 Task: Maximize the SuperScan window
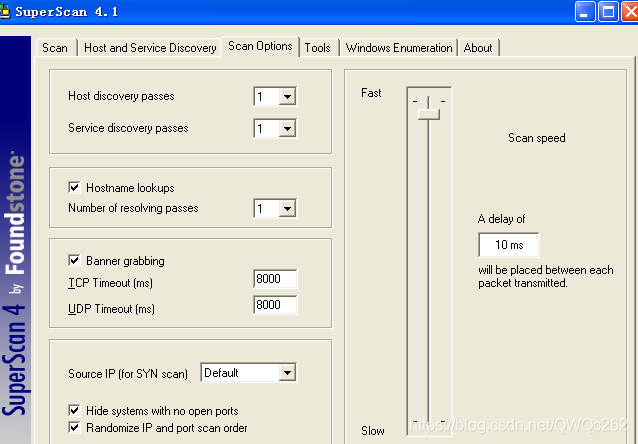coord(608,11)
